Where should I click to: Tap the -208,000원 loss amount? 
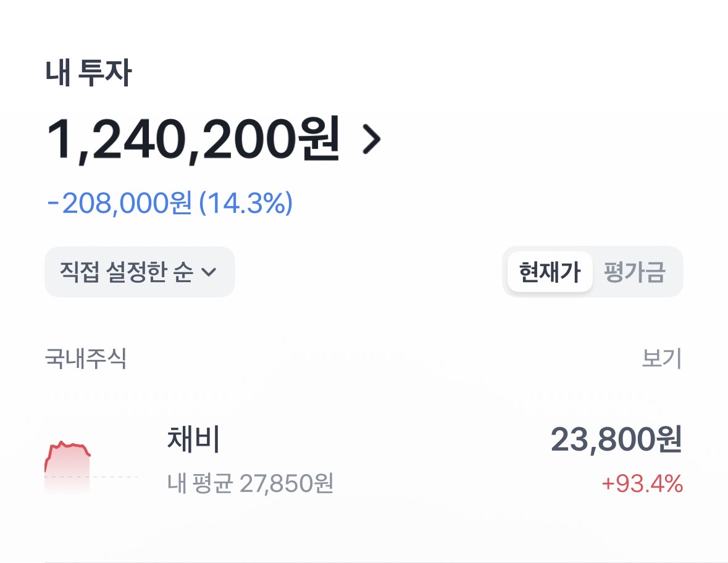[x=120, y=204]
